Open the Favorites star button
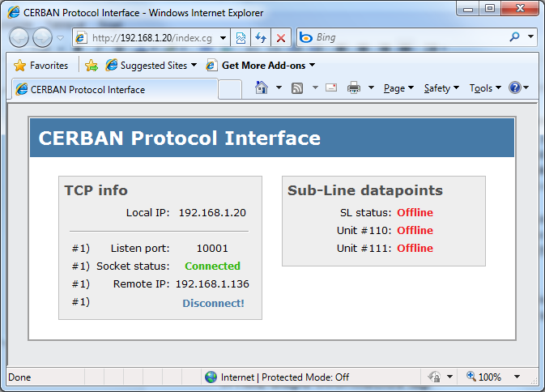 click(x=40, y=66)
